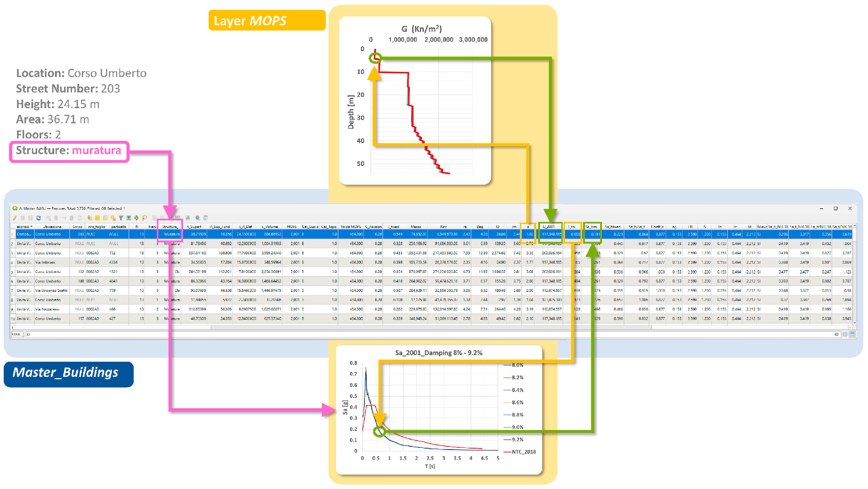Screen dimensions: 868x489
Task: Open the conditional formatting icon
Action: coord(188,218)
